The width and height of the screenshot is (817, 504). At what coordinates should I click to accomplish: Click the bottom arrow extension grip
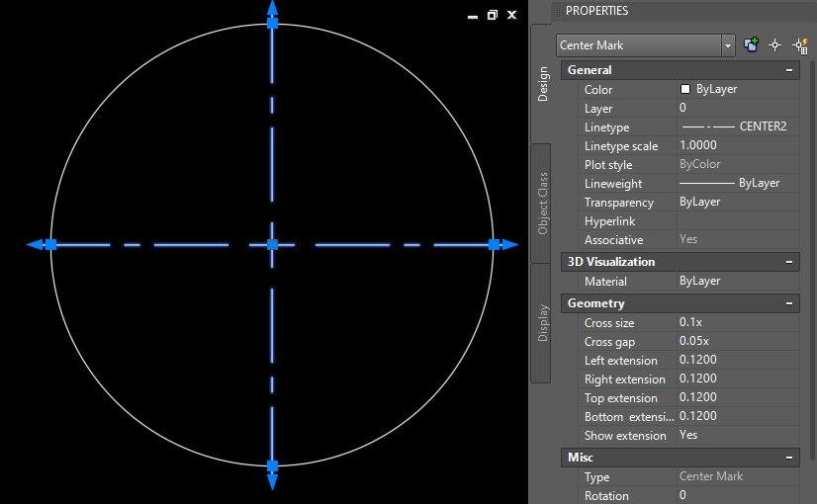273,481
